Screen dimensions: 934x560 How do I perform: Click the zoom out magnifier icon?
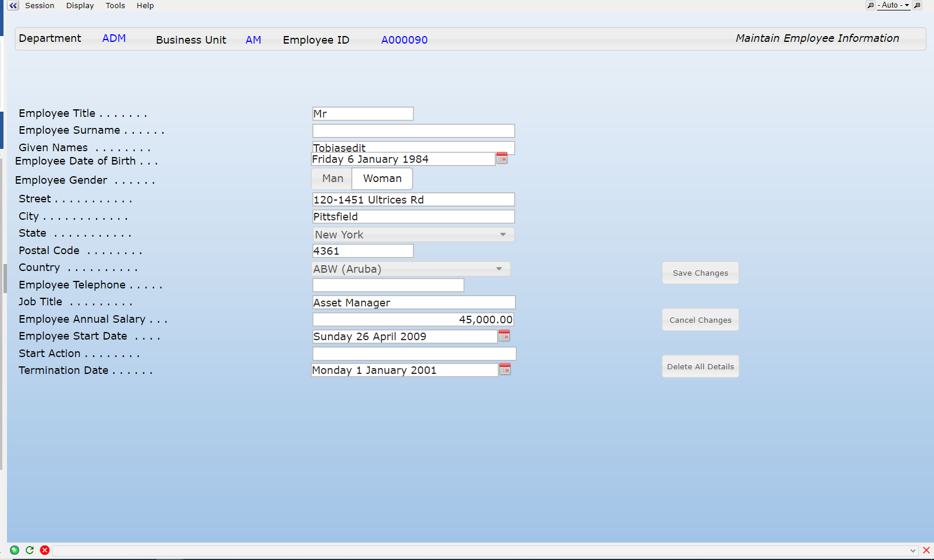[x=870, y=5]
